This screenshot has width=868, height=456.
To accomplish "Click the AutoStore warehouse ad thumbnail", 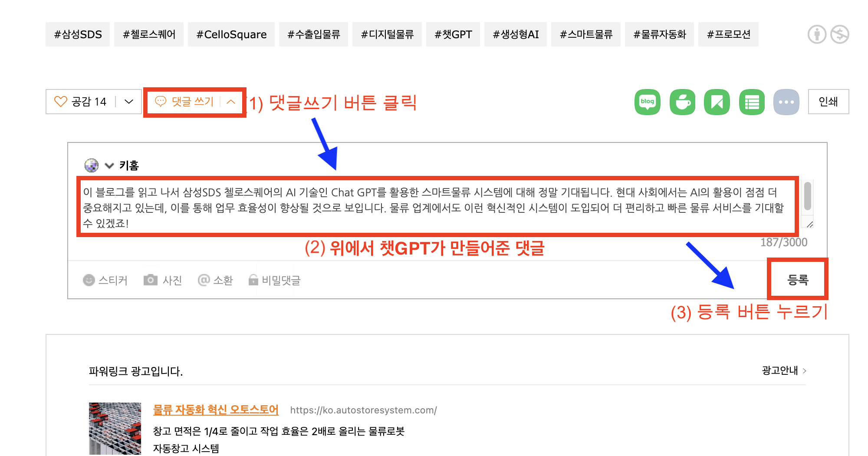I will (115, 429).
